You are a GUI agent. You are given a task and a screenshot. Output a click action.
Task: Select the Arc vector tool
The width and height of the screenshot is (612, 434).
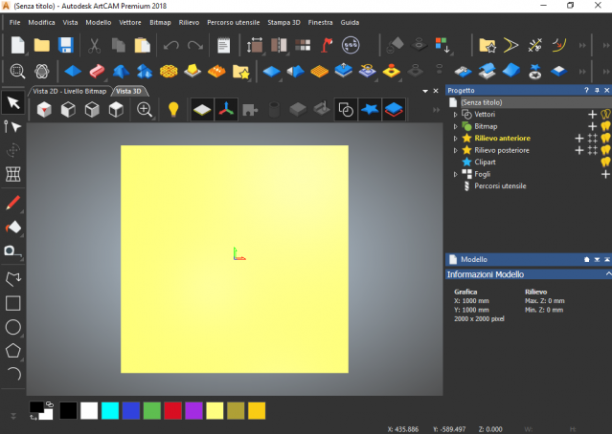click(x=14, y=374)
